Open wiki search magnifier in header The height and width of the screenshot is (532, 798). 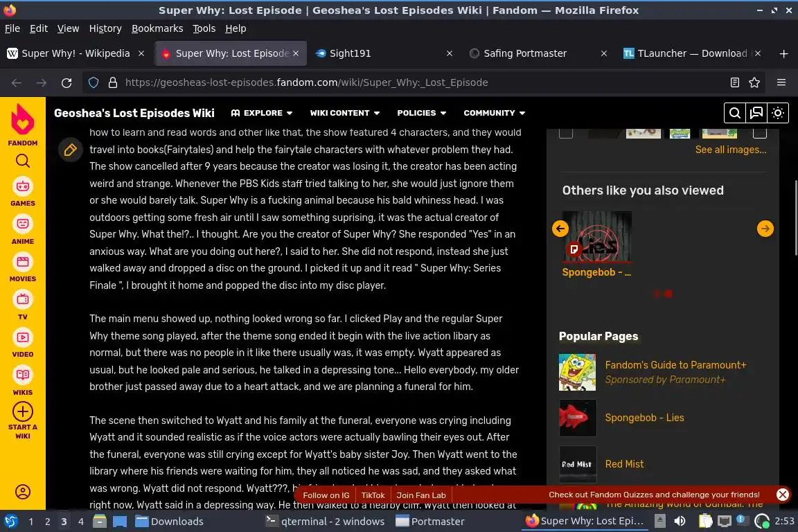734,113
